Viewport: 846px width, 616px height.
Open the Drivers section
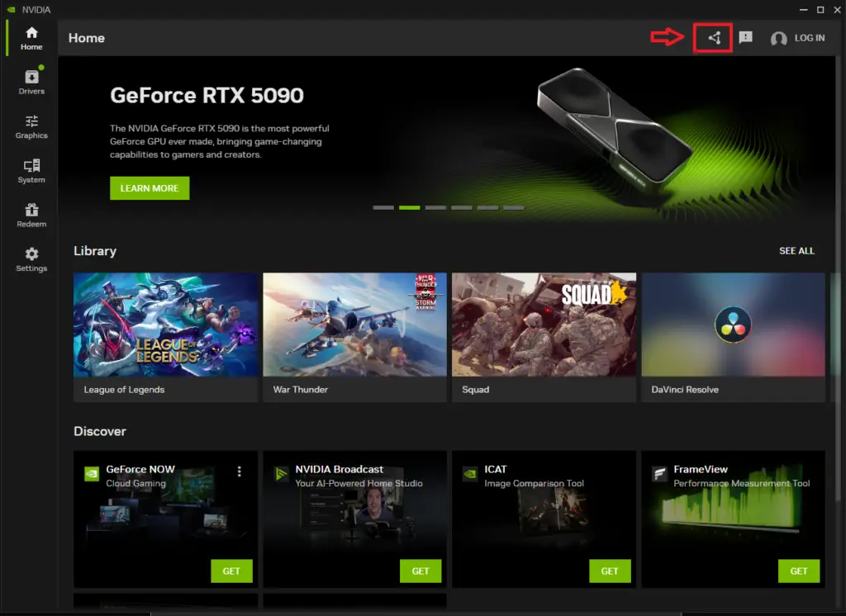31,83
